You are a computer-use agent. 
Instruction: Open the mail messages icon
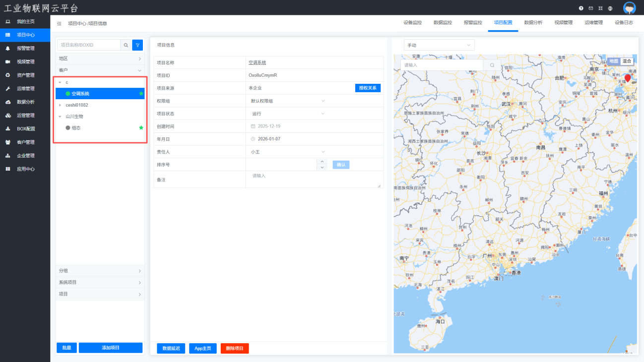[x=590, y=8]
